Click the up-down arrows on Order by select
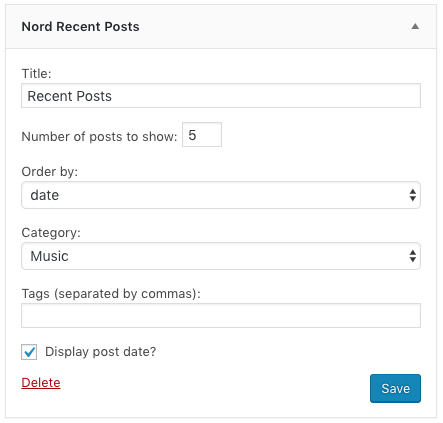Viewport: 443px width, 423px height. coord(413,195)
